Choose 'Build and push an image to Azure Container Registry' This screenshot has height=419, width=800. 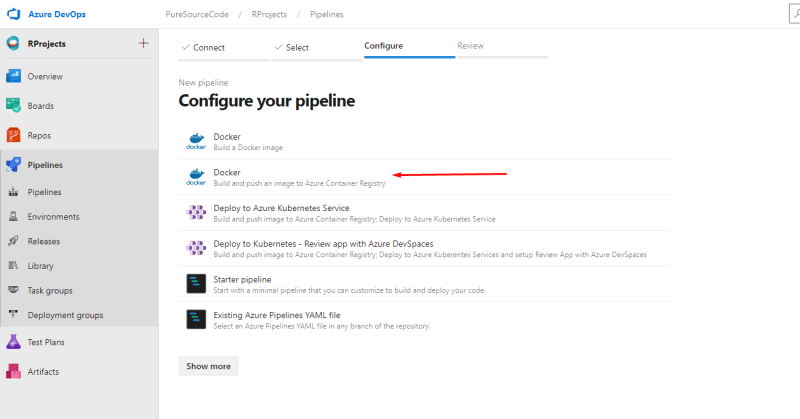click(424, 177)
